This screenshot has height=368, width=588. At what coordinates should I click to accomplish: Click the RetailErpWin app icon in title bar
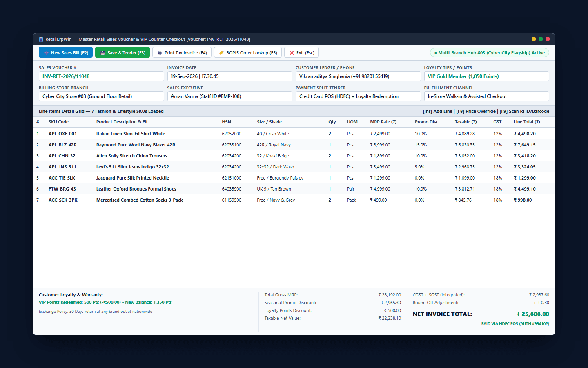coord(41,39)
